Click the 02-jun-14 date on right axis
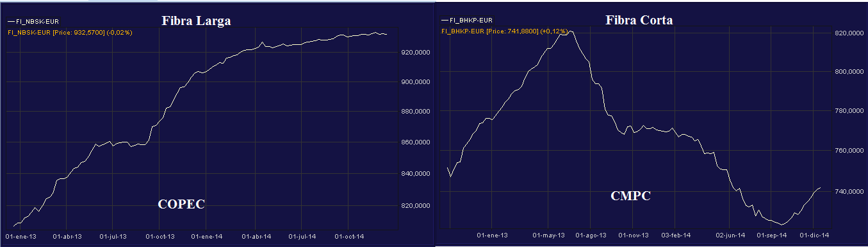This screenshot has height=247, width=868. point(729,235)
